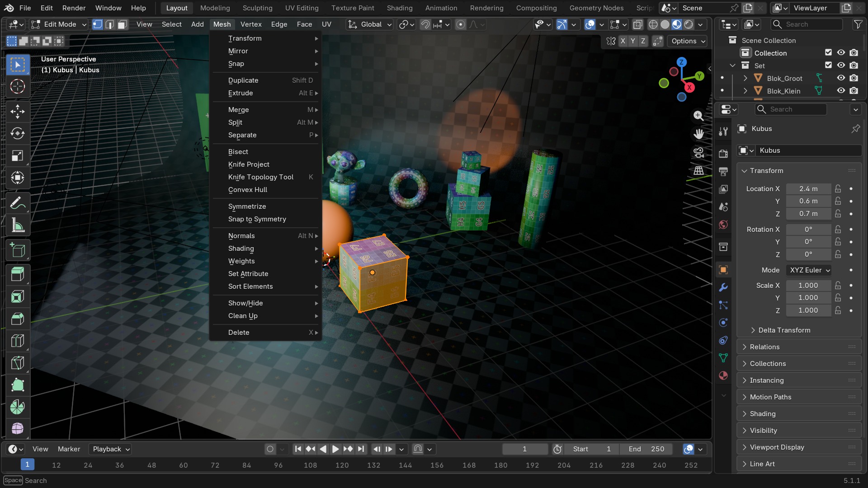Activate the Annotate pencil tool
This screenshot has width=868, height=488.
click(18, 203)
